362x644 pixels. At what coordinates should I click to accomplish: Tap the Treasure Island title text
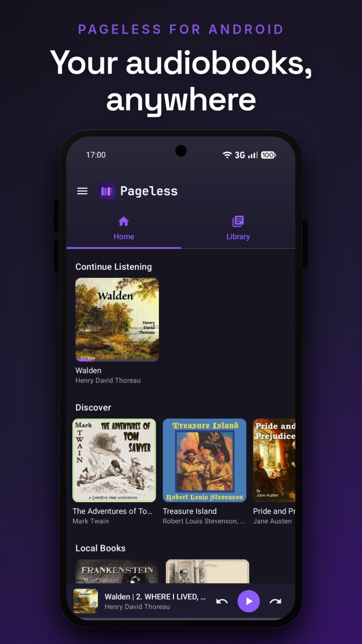190,511
